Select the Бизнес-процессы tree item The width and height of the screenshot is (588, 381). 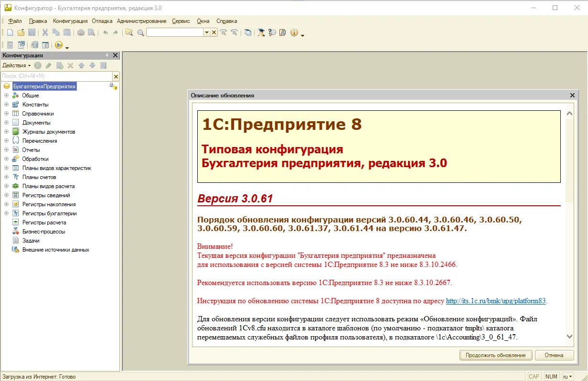click(43, 232)
